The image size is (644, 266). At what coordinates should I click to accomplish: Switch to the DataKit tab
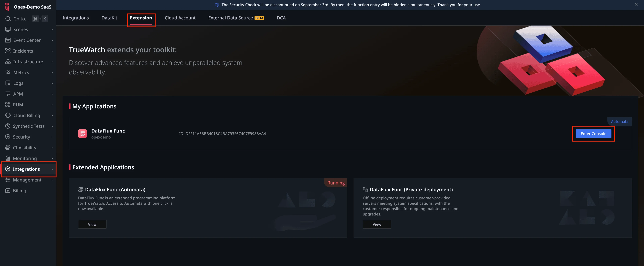(x=109, y=18)
